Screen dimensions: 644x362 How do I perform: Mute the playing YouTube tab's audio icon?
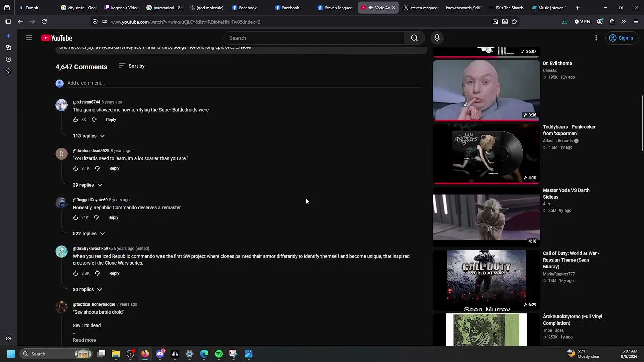[x=370, y=8]
